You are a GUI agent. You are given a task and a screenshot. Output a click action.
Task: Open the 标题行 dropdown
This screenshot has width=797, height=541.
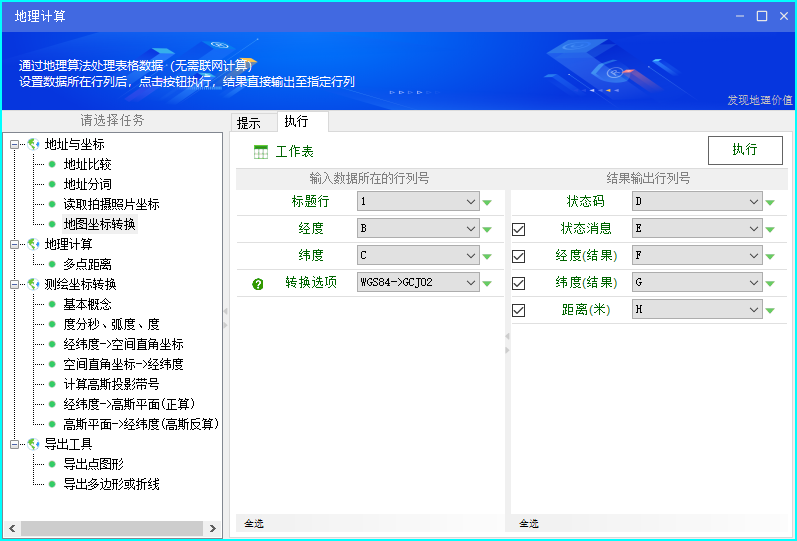418,201
